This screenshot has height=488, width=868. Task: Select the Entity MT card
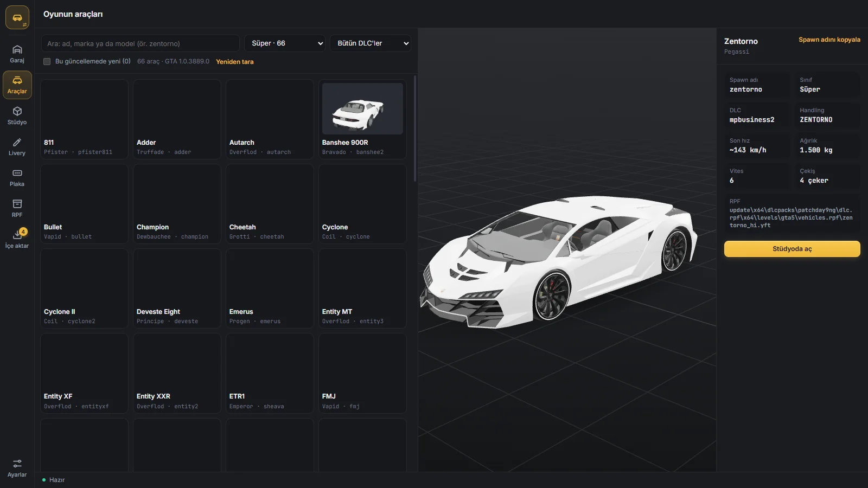[362, 288]
